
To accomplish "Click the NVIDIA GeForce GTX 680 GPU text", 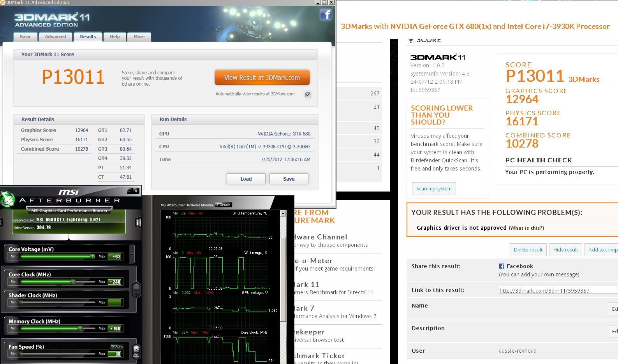I will click(284, 134).
